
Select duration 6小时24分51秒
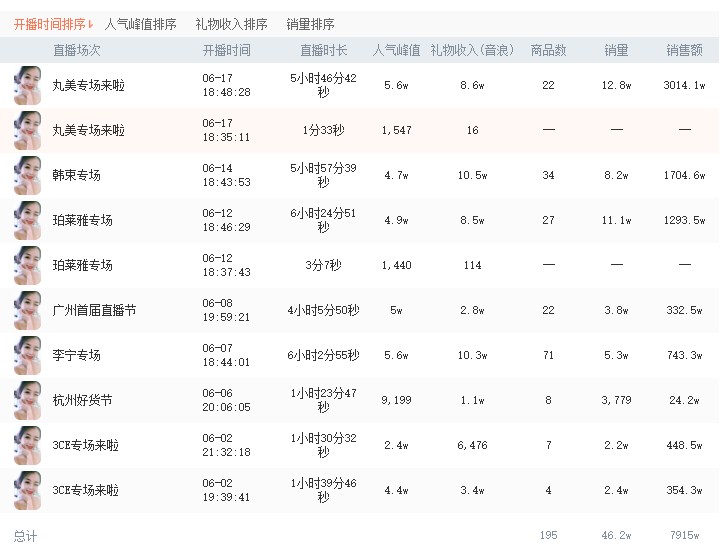(323, 220)
